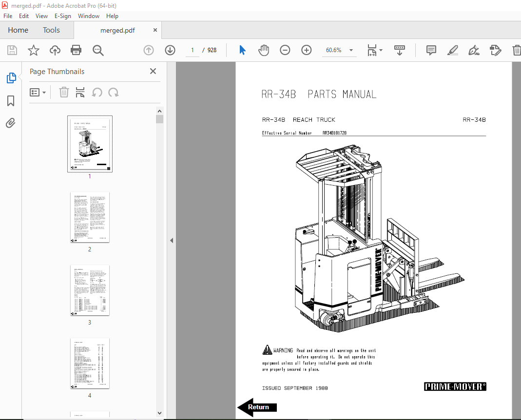The width and height of the screenshot is (521, 420).
Task: Open the Add comment tool
Action: pyautogui.click(x=431, y=50)
